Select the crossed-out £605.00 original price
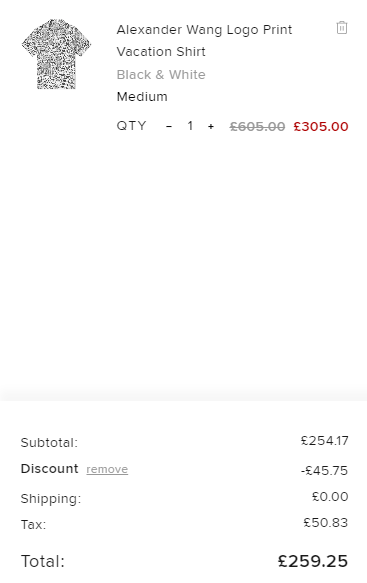The image size is (367, 583). click(257, 127)
